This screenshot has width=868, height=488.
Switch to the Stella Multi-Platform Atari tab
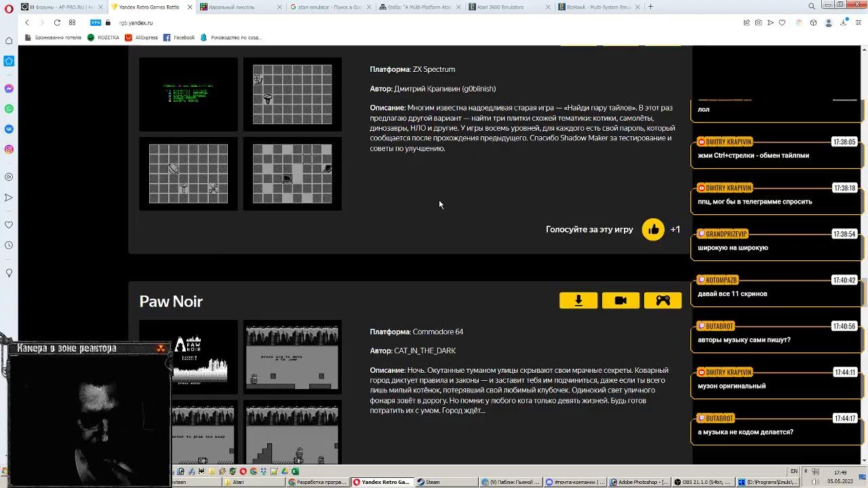point(420,7)
